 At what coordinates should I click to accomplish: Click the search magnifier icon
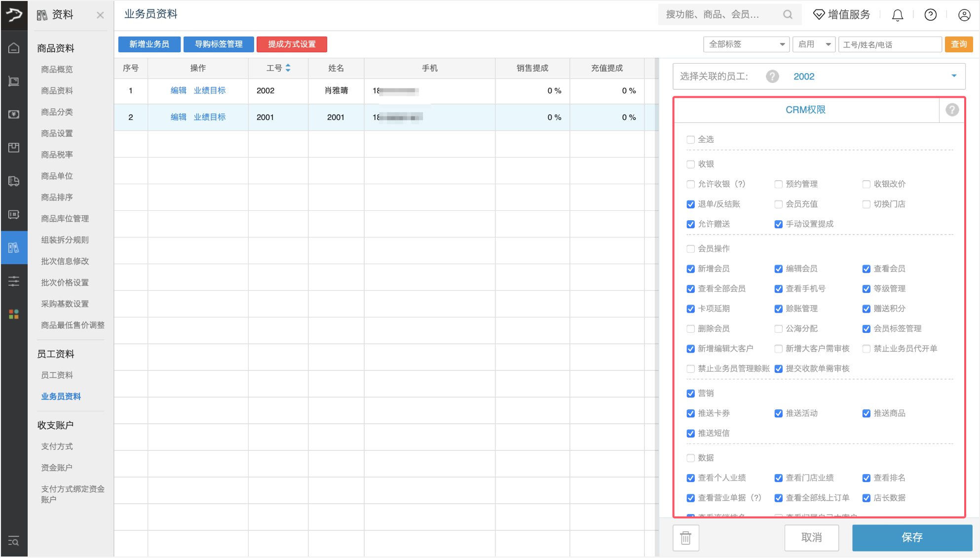click(788, 15)
